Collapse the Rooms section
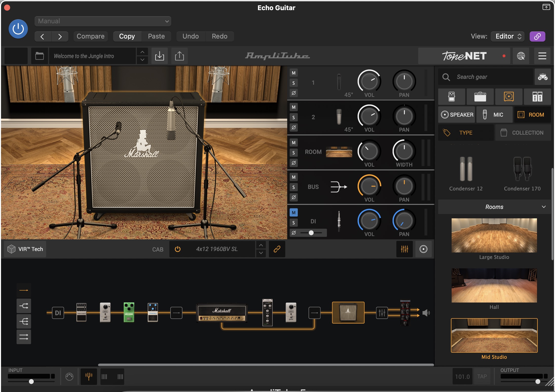 (544, 207)
